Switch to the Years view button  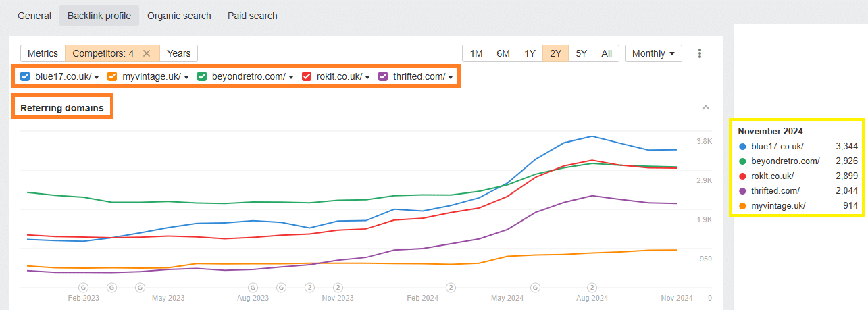[179, 53]
